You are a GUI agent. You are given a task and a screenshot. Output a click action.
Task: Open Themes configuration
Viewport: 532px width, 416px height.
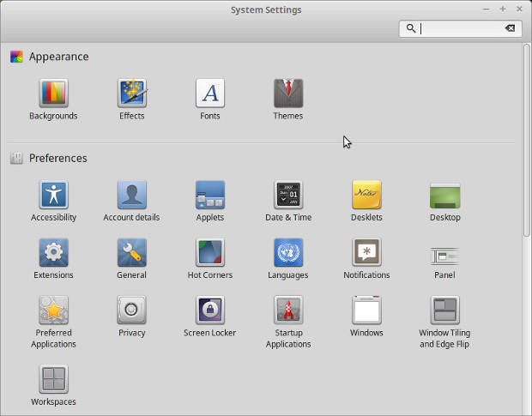(x=288, y=93)
